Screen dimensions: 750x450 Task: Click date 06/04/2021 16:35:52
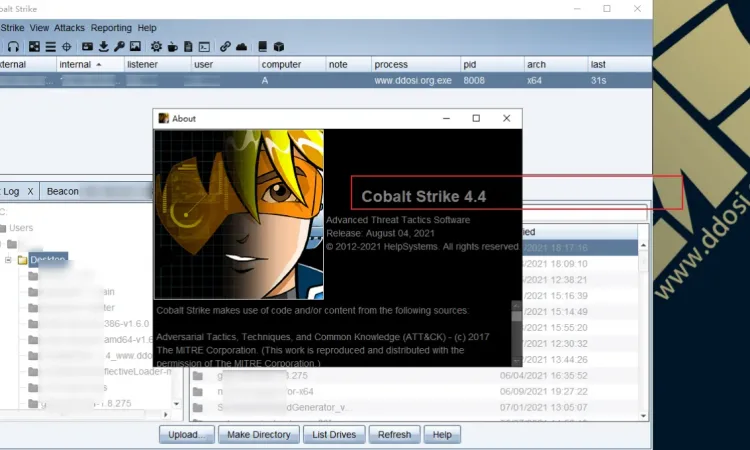point(543,376)
